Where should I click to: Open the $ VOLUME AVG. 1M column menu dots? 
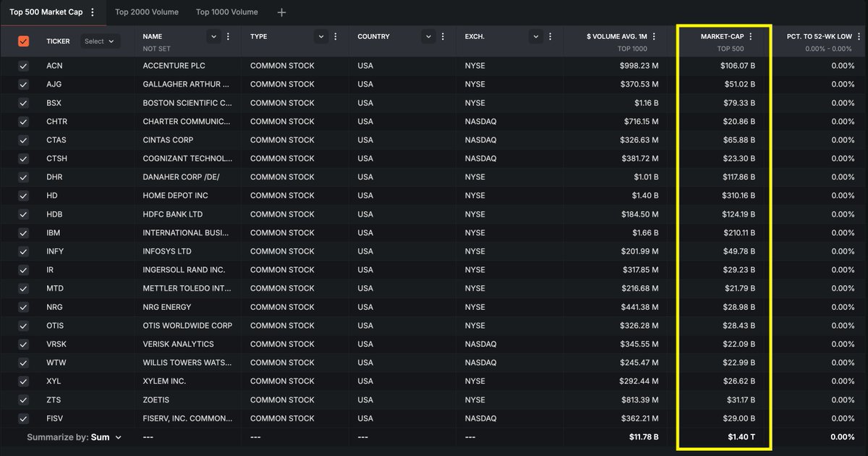tap(655, 36)
